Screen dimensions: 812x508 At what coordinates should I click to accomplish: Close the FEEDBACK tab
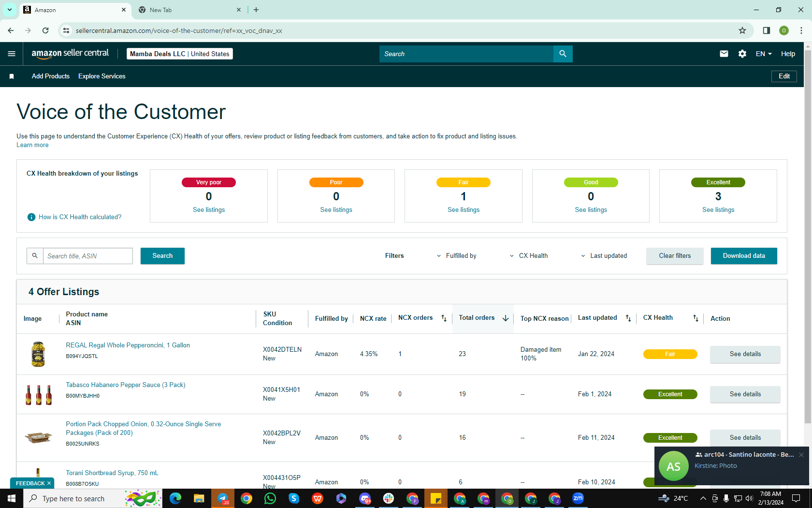pyautogui.click(x=49, y=483)
